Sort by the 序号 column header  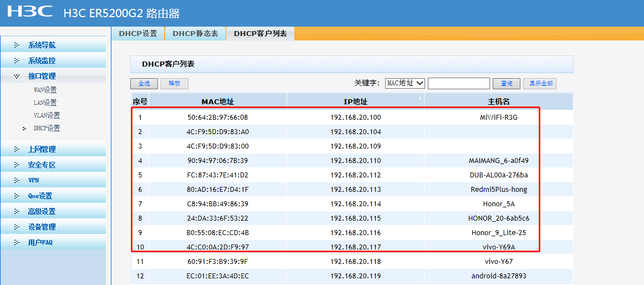140,101
